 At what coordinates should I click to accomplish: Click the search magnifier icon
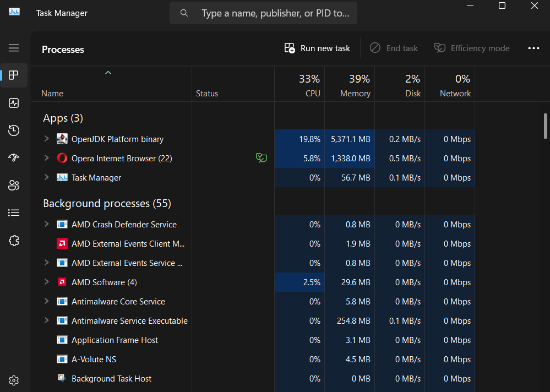pos(184,13)
